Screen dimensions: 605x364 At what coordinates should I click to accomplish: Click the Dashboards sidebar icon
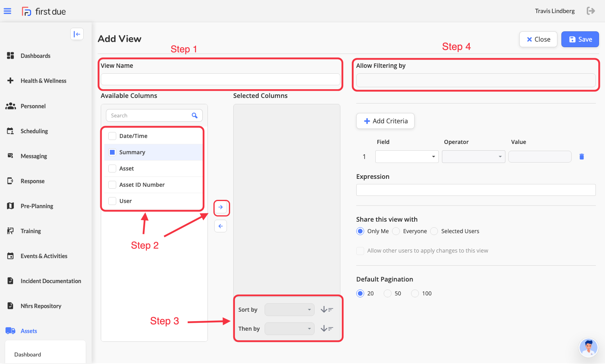click(x=11, y=56)
